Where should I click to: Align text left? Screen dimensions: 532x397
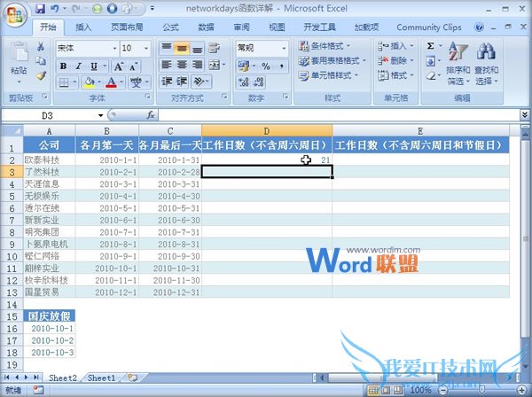[167, 65]
